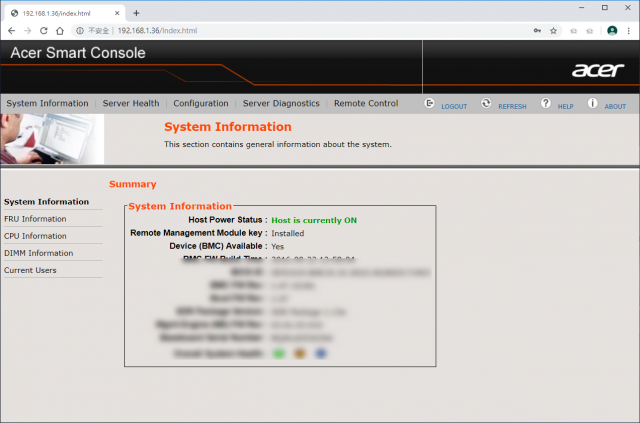Click the address bar URL field
Viewport: 640px width, 423px height.
(318, 31)
